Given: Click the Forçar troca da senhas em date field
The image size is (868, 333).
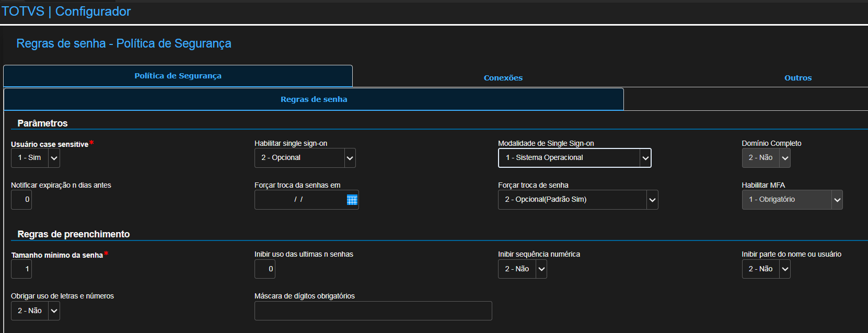Looking at the screenshot, I should click(x=299, y=200).
